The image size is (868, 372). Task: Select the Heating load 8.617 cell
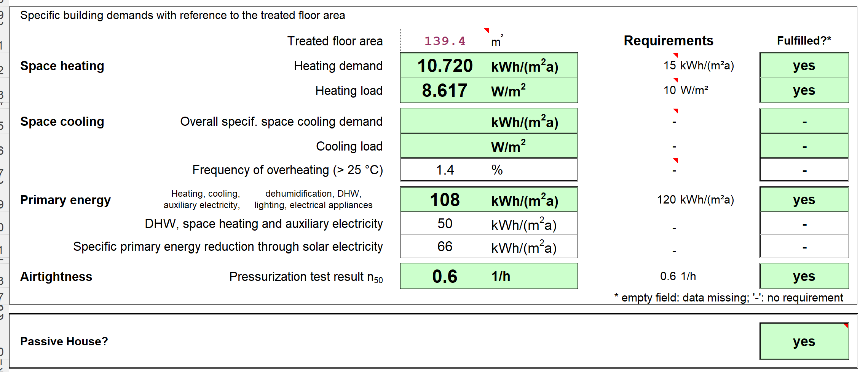[x=489, y=90]
